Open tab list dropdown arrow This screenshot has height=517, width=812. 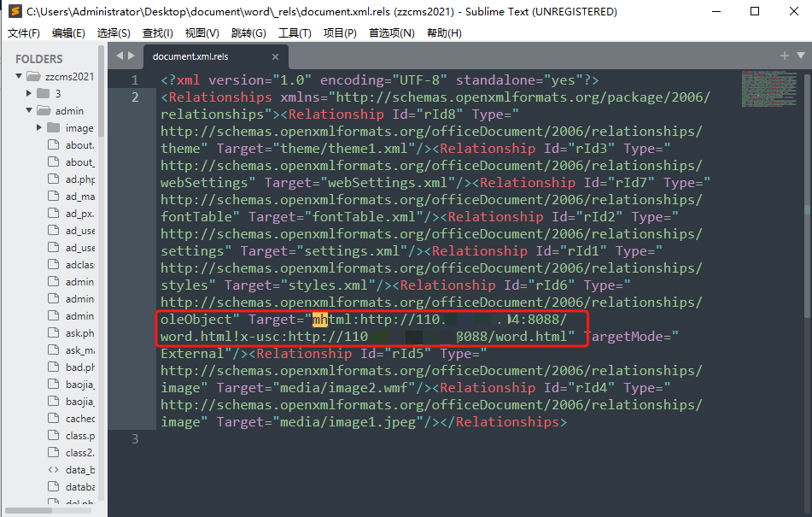pyautogui.click(x=801, y=56)
